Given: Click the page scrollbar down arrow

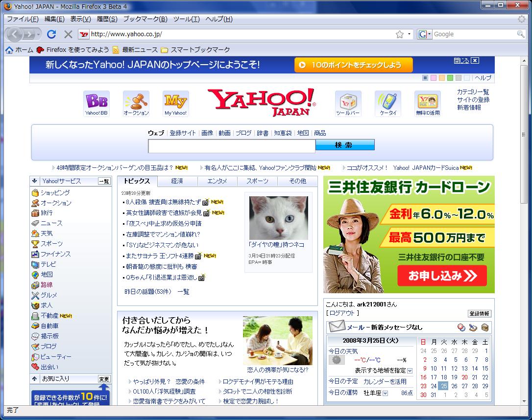Looking at the screenshot, I should pos(524,401).
